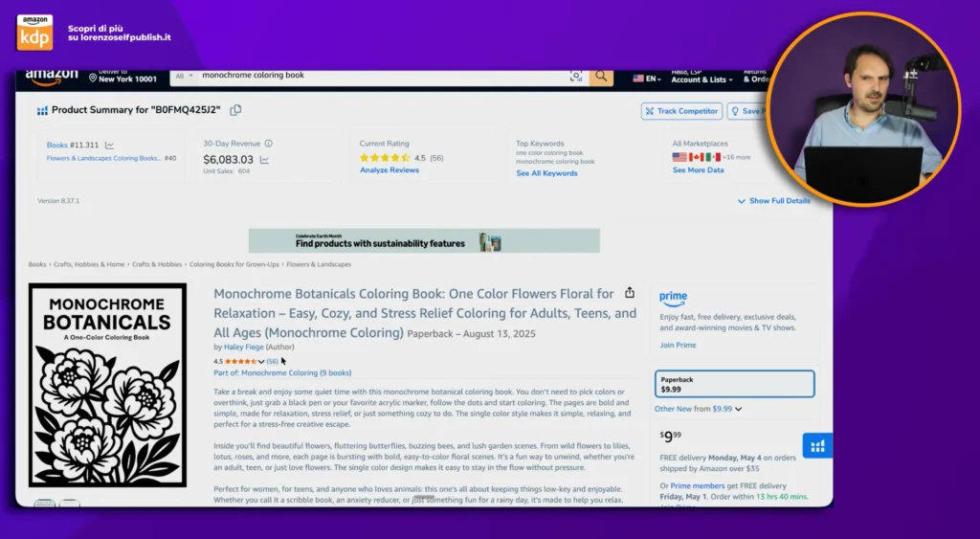Click Track Competitor button
This screenshot has height=539, width=980.
coord(681,111)
